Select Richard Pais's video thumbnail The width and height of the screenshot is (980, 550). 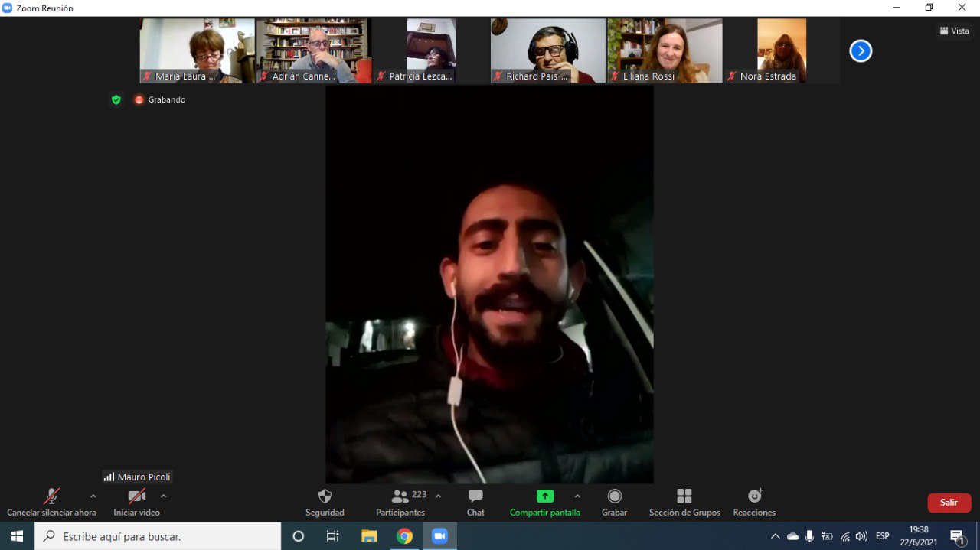(x=547, y=50)
